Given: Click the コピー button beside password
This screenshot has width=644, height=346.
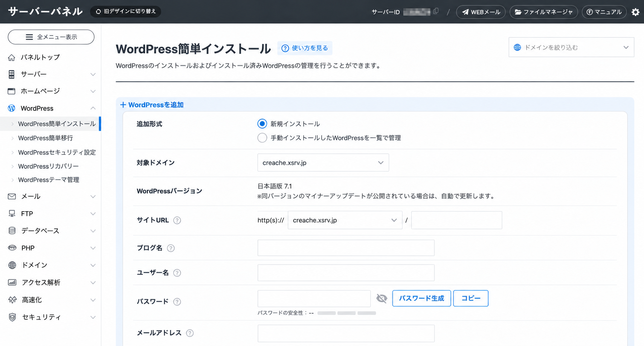Looking at the screenshot, I should point(471,298).
